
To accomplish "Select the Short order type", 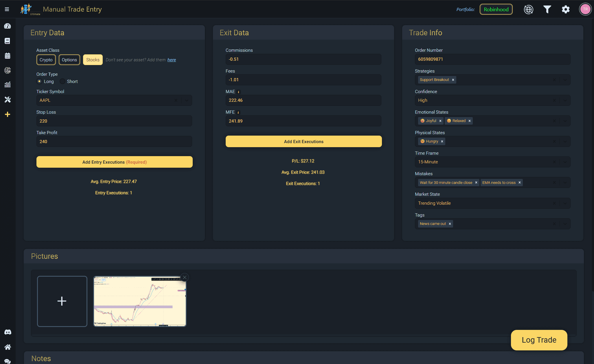I will [62, 82].
